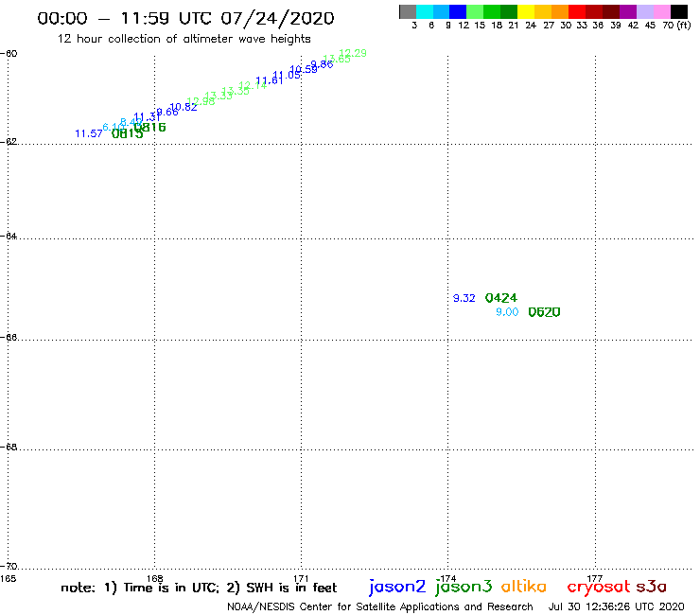The image size is (700, 615).
Task: Click the '70 (ft)' scale label
Action: point(676,25)
